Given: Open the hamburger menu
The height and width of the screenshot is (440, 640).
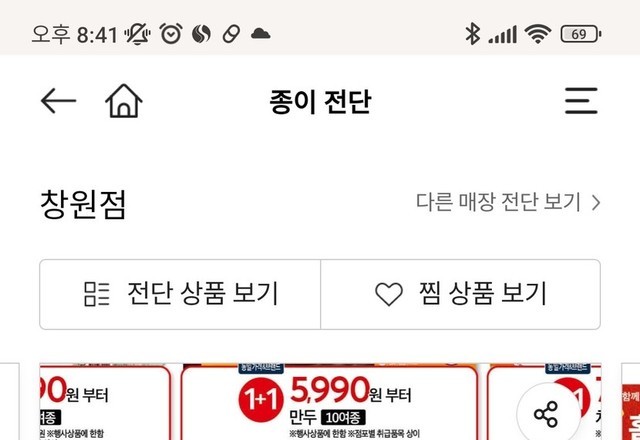Looking at the screenshot, I should click(581, 100).
